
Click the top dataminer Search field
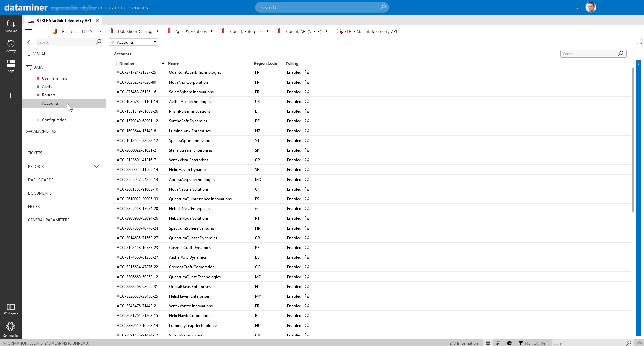point(321,7)
